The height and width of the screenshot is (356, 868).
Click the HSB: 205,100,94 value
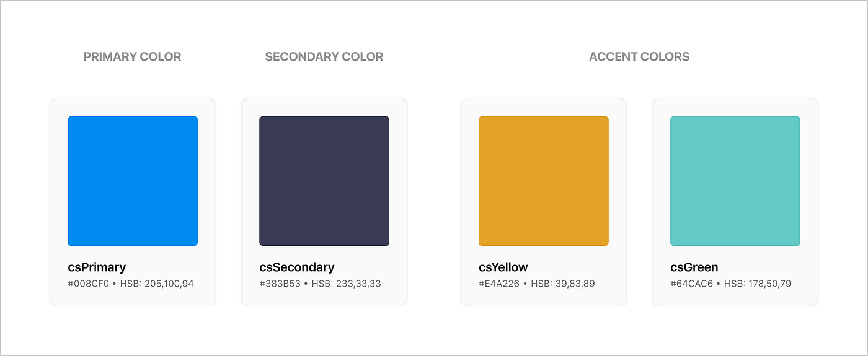click(157, 284)
